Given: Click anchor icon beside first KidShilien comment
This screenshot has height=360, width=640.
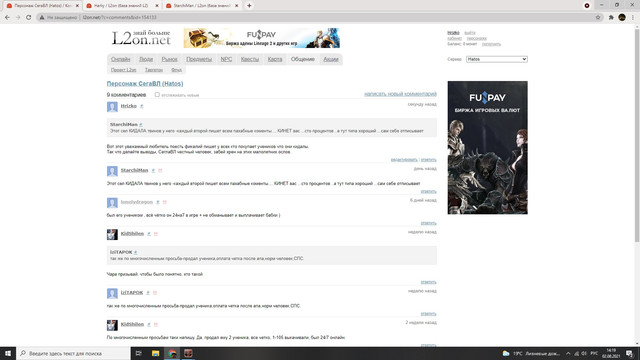Looking at the screenshot, I should pos(149,233).
